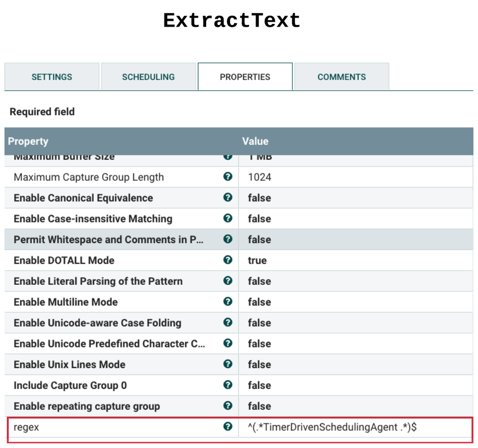Open help for Maximum Capture Group Length

point(228,177)
